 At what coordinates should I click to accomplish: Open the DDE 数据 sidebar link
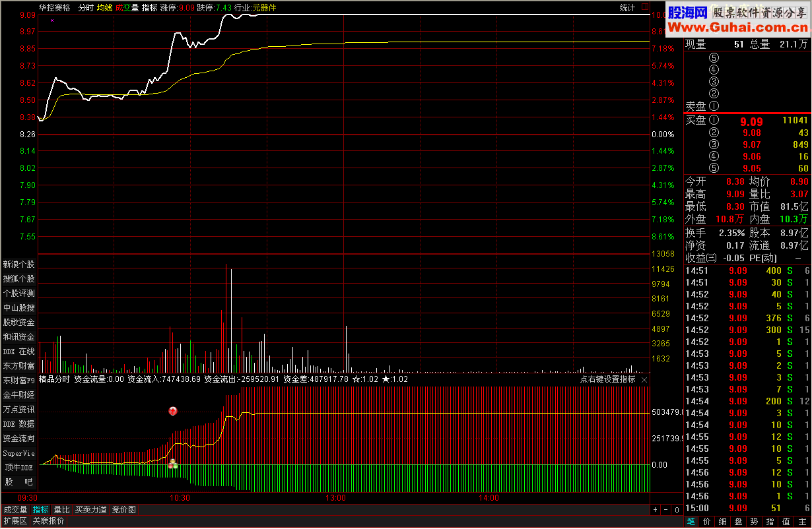[x=18, y=423]
